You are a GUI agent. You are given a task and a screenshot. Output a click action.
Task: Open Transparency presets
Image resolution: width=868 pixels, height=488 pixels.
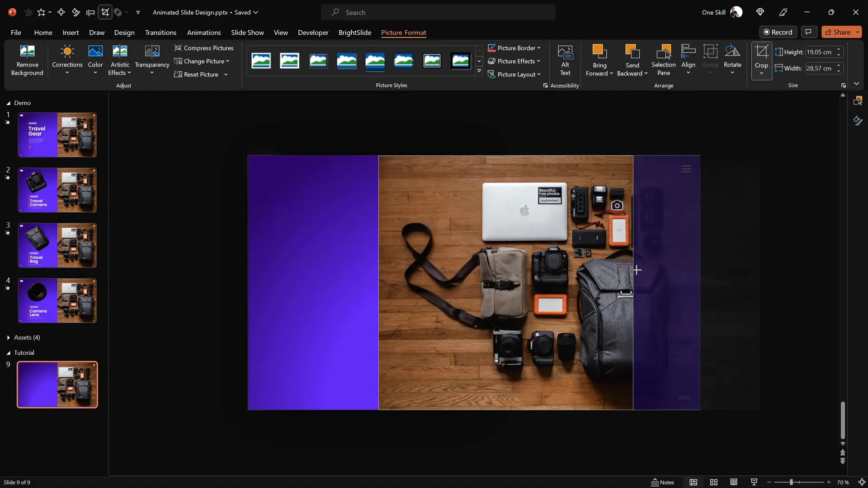point(152,60)
